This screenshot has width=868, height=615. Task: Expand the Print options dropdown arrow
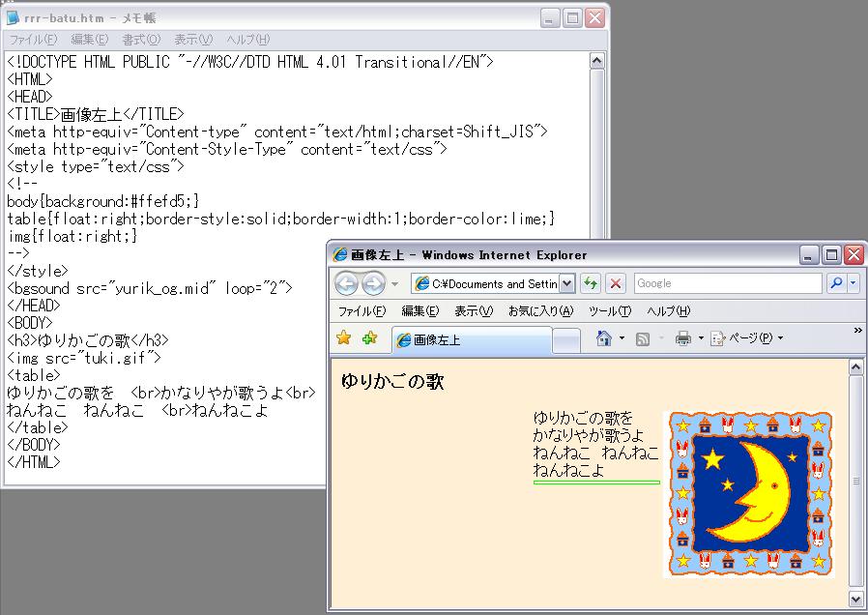click(701, 338)
